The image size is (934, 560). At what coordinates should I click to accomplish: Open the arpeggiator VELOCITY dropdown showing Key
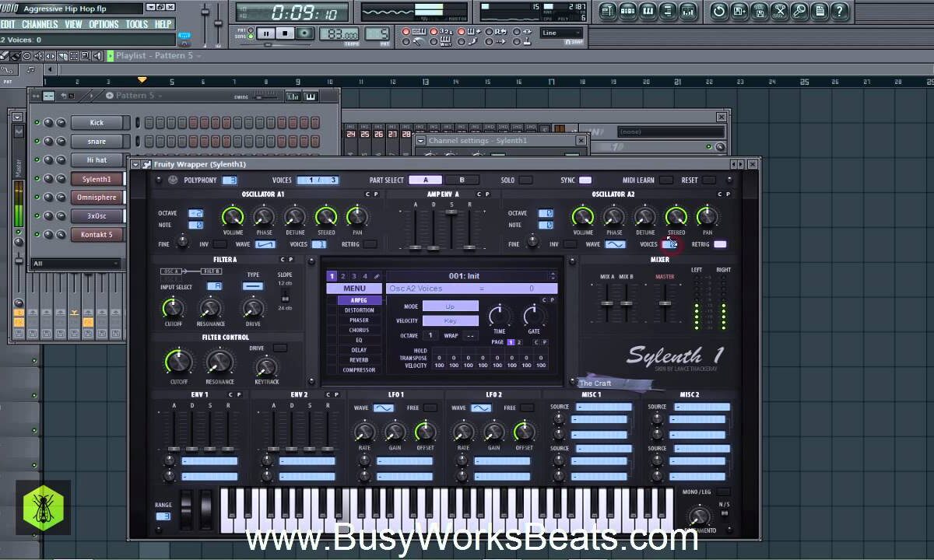(450, 320)
